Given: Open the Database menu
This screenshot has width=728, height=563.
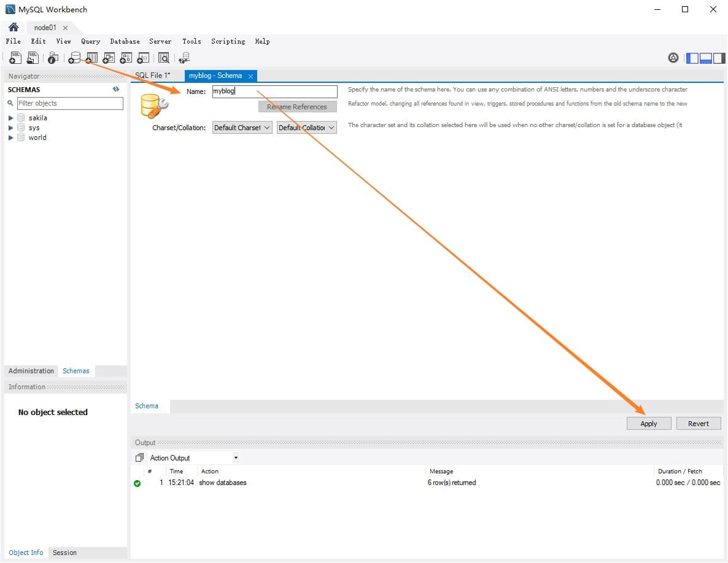Looking at the screenshot, I should tap(125, 41).
